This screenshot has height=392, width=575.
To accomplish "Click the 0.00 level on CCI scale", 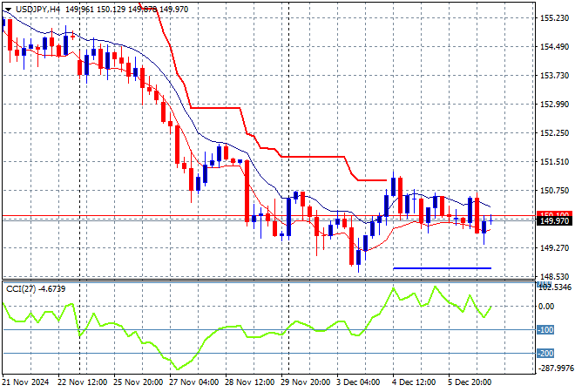I will pyautogui.click(x=545, y=307).
